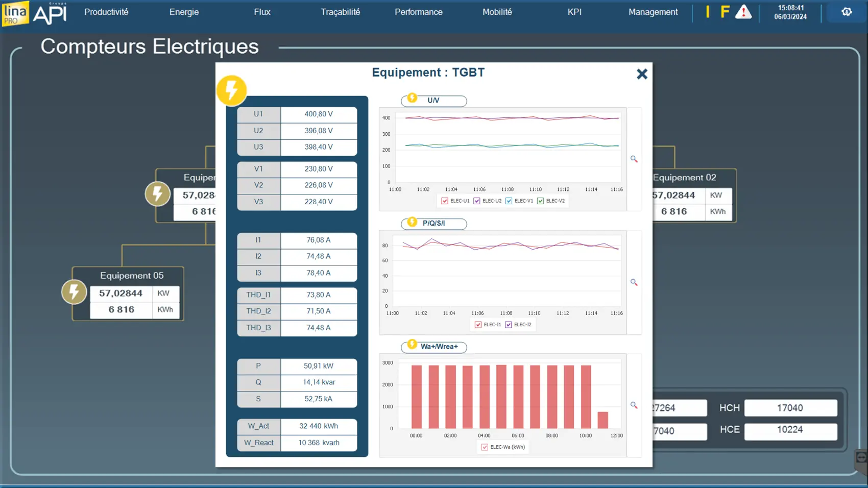This screenshot has height=488, width=868.
Task: Uncheck the ELEC-U1 series checkbox
Action: pyautogui.click(x=445, y=201)
